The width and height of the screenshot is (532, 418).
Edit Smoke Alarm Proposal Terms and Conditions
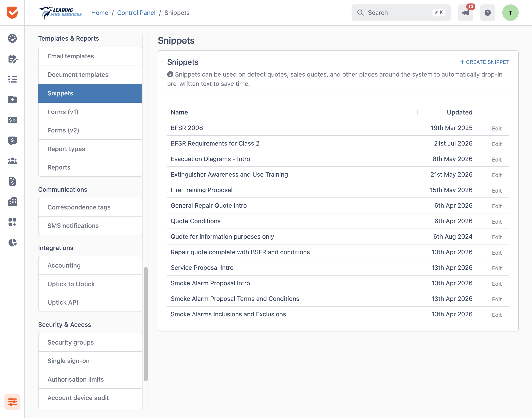tap(497, 299)
